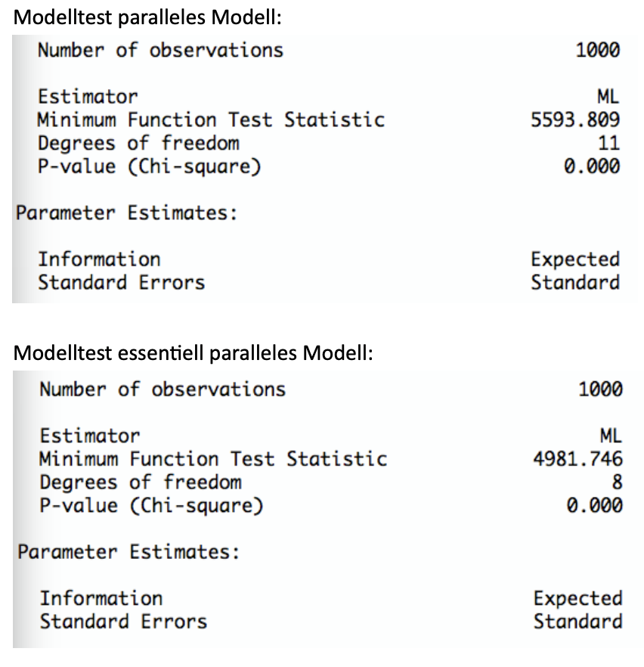Click 'Number of observations' in essentially parallel output

[163, 389]
